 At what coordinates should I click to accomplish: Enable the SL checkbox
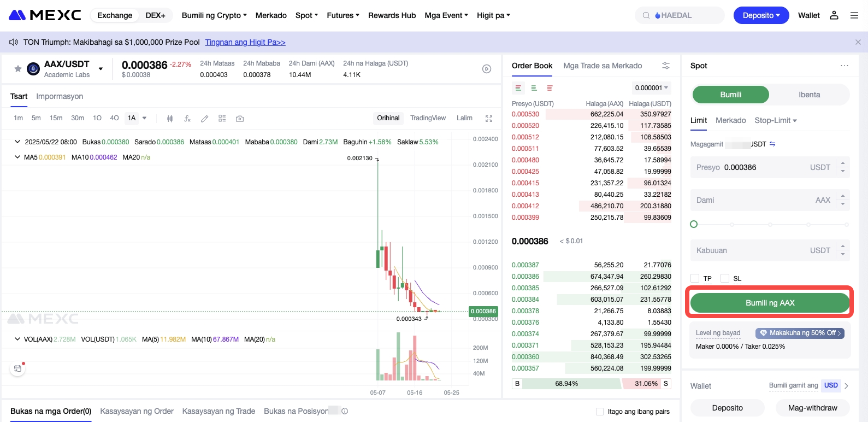[725, 278]
